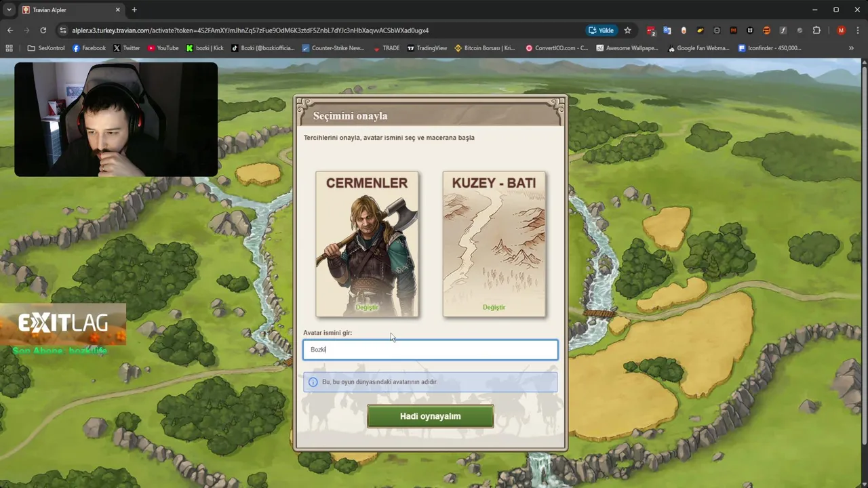Open the orange round extension icon

pyautogui.click(x=766, y=30)
